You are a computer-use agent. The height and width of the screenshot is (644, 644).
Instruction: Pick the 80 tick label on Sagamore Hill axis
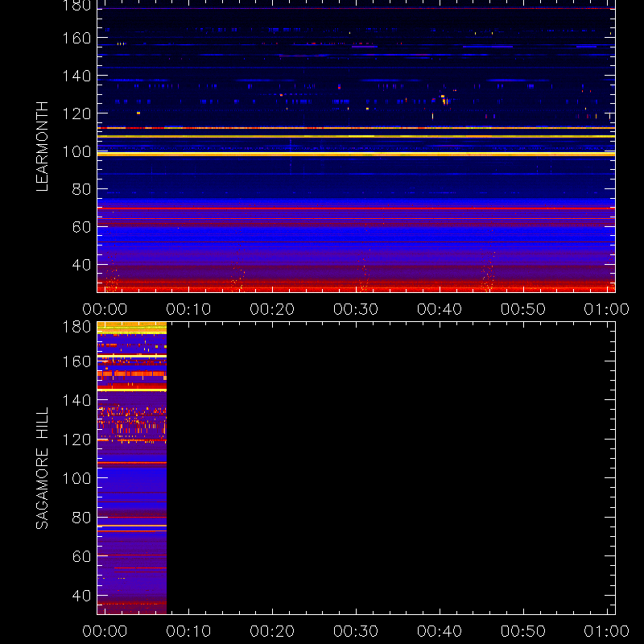81,518
